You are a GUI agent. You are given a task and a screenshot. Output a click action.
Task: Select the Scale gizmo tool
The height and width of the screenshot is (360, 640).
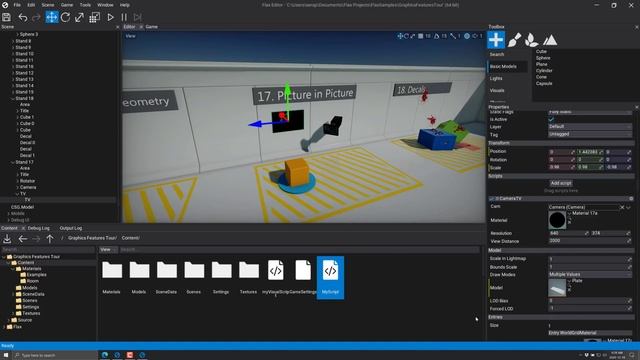pyautogui.click(x=79, y=17)
